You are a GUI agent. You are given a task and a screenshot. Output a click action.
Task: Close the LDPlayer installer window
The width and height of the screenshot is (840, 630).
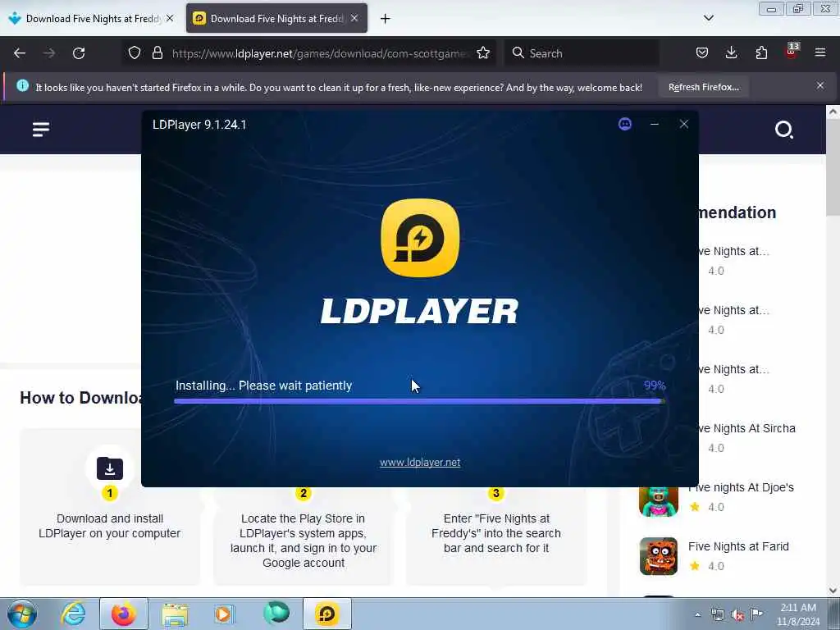[683, 125]
